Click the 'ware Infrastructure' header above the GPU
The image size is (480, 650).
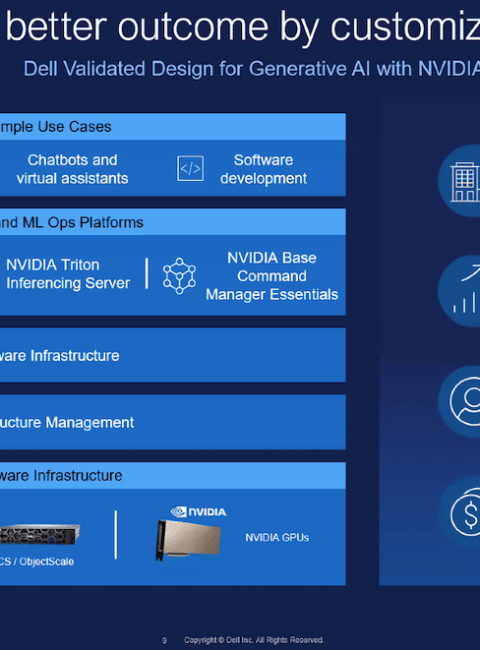tap(173, 475)
